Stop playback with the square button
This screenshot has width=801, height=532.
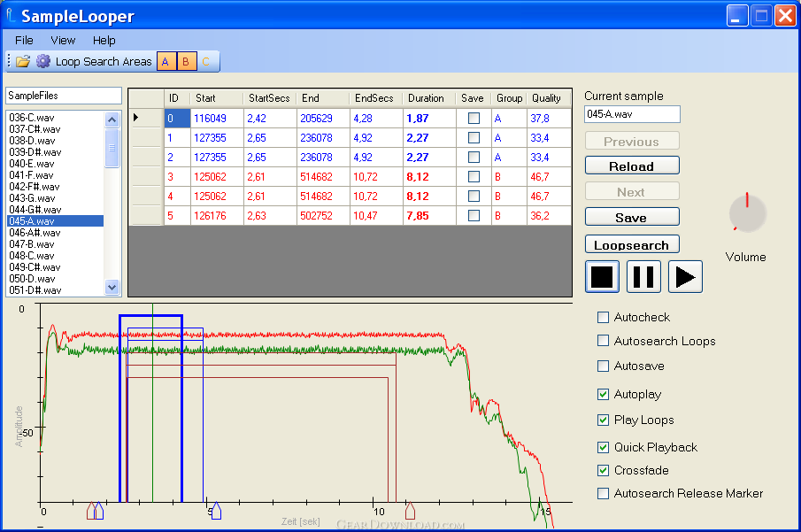click(x=602, y=276)
